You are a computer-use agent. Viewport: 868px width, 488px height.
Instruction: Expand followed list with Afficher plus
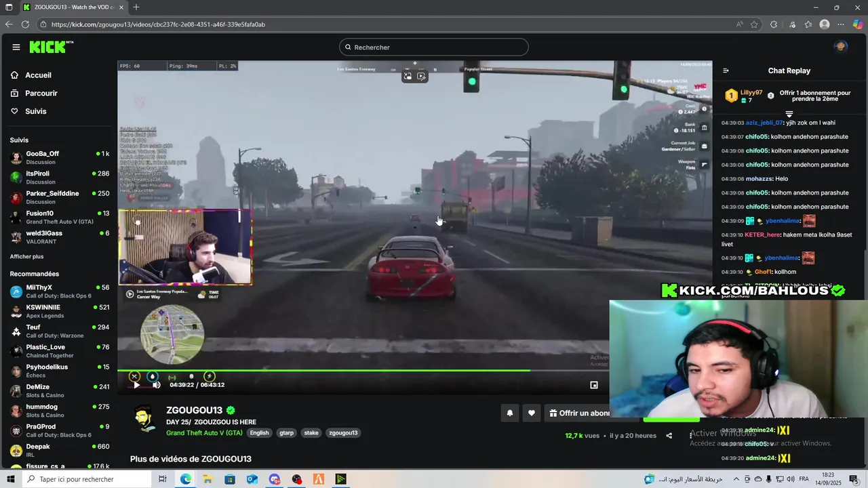(x=26, y=257)
